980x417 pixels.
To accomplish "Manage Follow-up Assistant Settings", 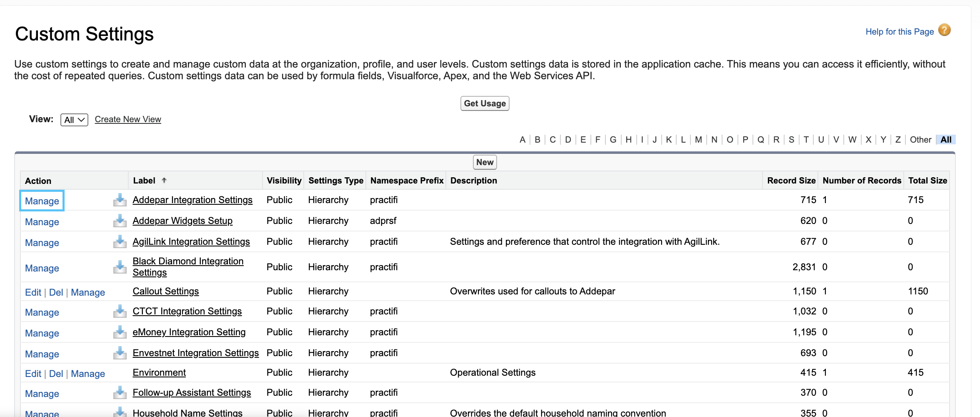I will (42, 394).
